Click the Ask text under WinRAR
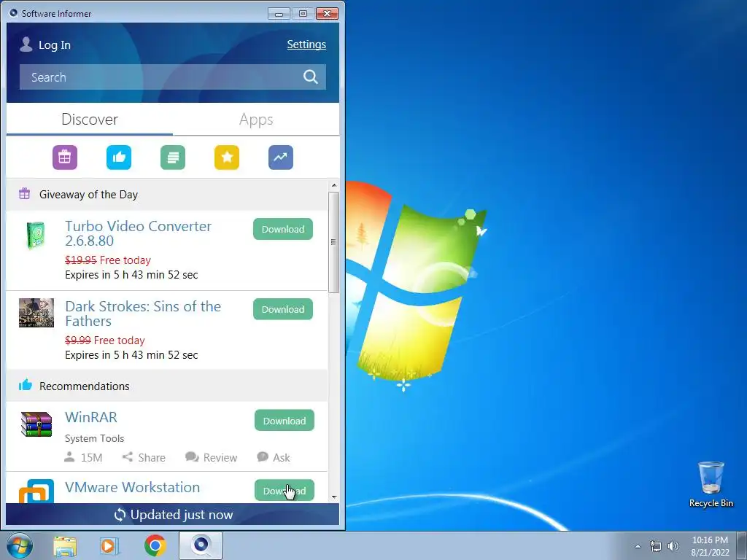This screenshot has width=747, height=560. (x=282, y=458)
